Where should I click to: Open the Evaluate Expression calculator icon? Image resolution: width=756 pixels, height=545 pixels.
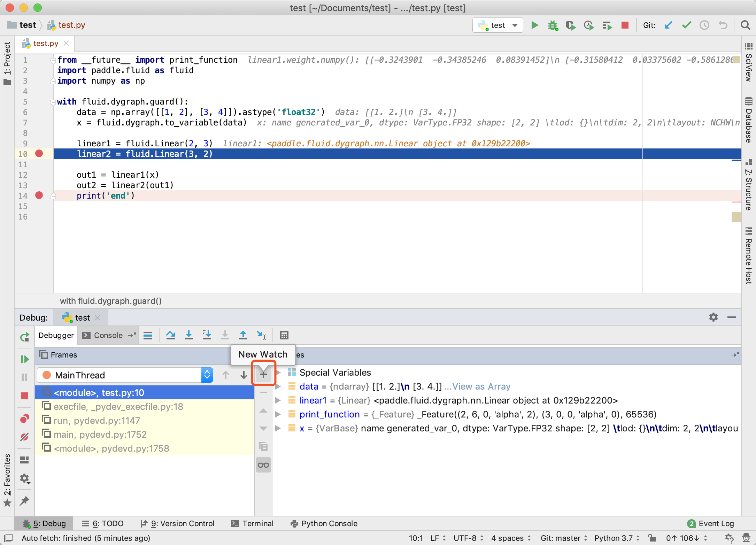pos(284,335)
